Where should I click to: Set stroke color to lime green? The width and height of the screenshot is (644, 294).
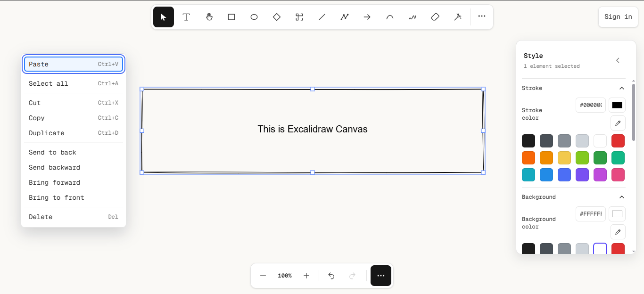coord(582,158)
